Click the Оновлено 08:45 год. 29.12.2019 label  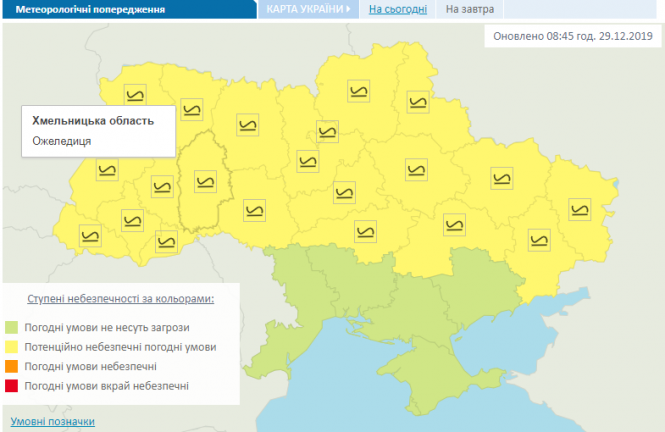(x=573, y=36)
